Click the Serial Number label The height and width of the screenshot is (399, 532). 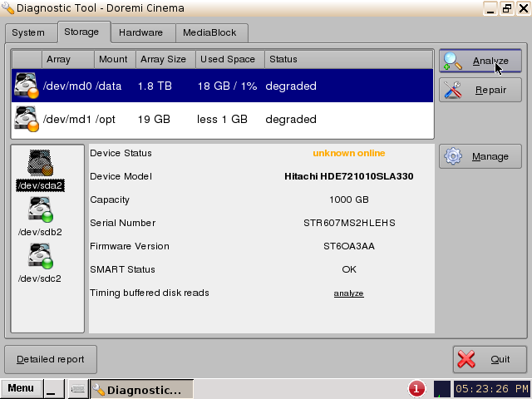tap(122, 223)
